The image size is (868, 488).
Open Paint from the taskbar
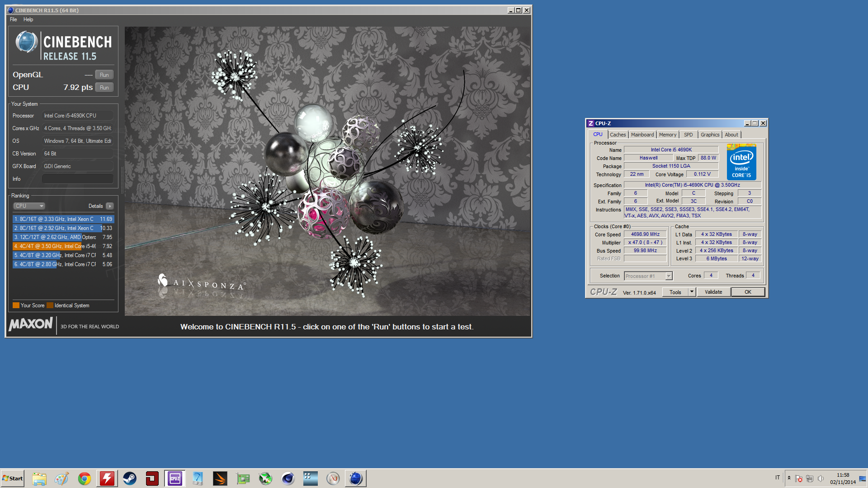[62, 479]
